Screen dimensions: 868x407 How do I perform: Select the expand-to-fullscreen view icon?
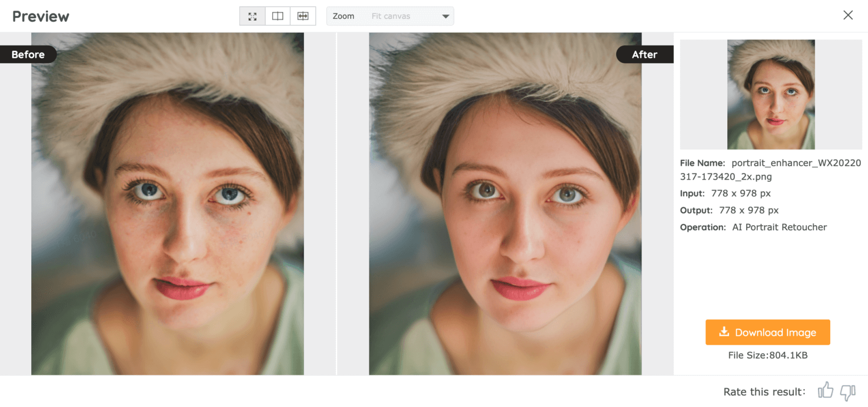252,16
